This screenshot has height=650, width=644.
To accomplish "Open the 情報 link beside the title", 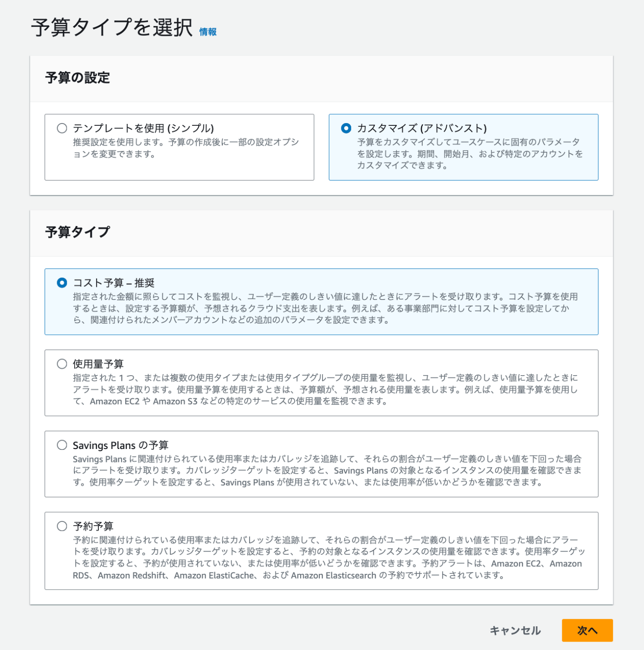I will point(208,32).
